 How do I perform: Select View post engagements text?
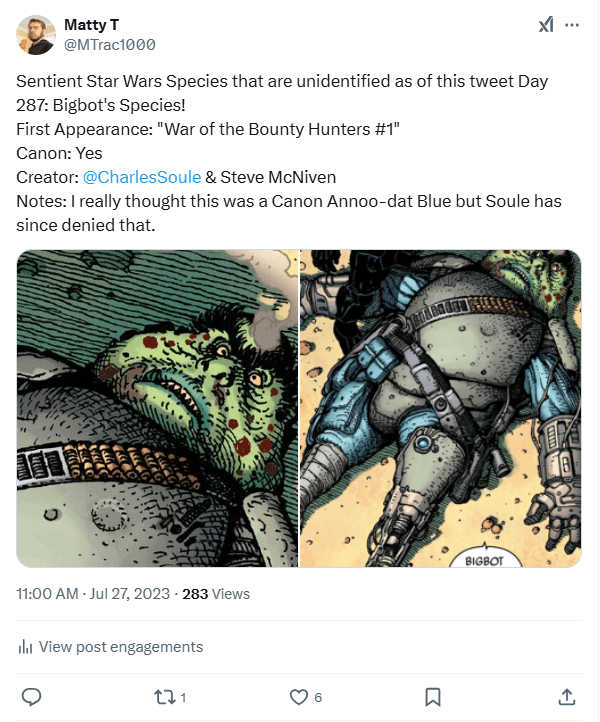tap(120, 647)
